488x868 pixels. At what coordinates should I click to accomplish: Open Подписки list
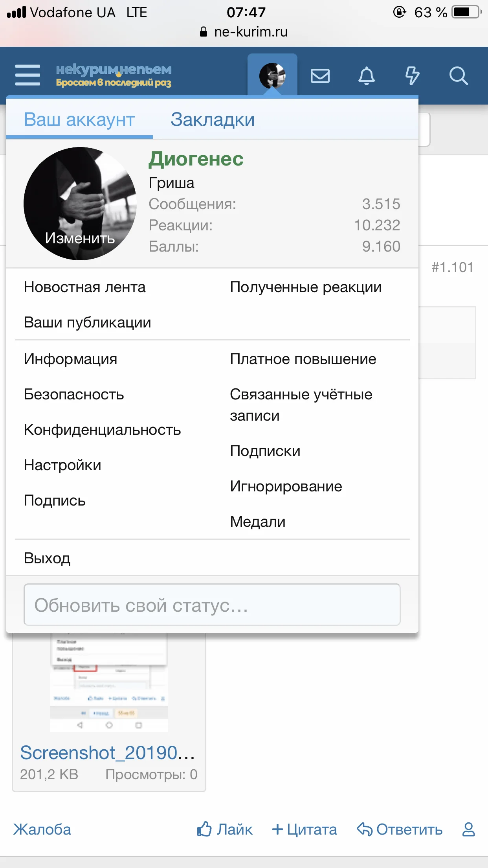[x=265, y=451]
